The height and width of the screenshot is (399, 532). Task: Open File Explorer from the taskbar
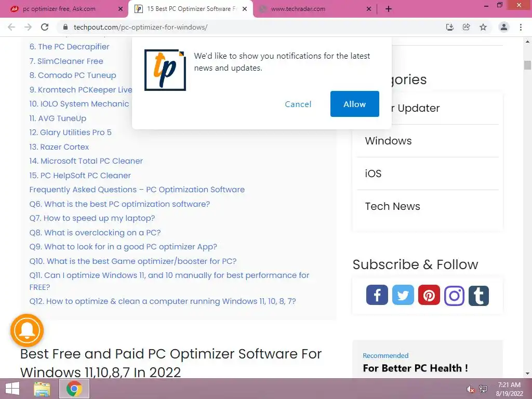42,389
